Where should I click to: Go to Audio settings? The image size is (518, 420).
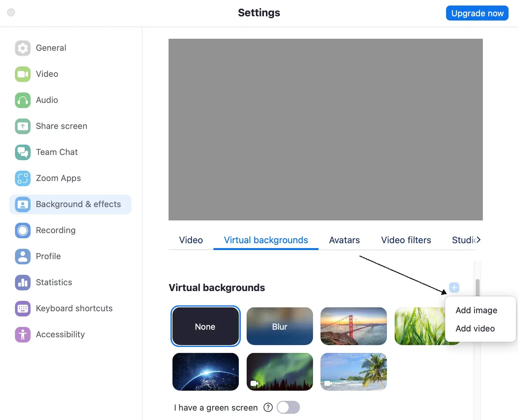coord(70,100)
